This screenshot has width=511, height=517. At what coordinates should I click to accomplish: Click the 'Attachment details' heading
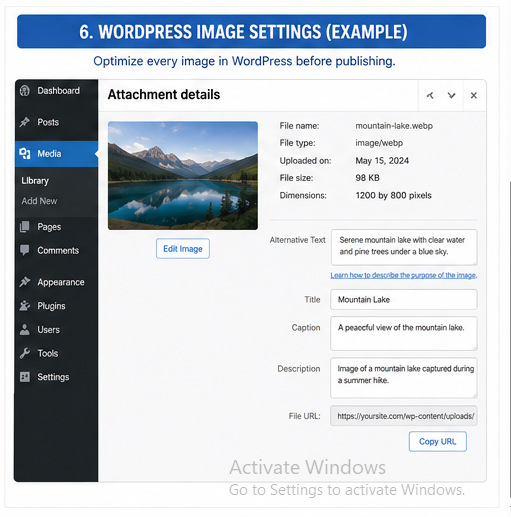tap(164, 95)
